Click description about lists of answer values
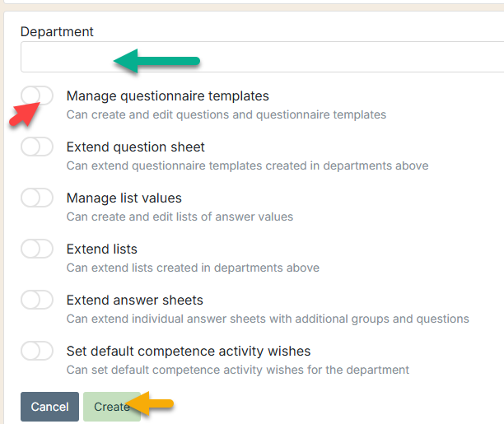504x424 pixels. pos(180,217)
